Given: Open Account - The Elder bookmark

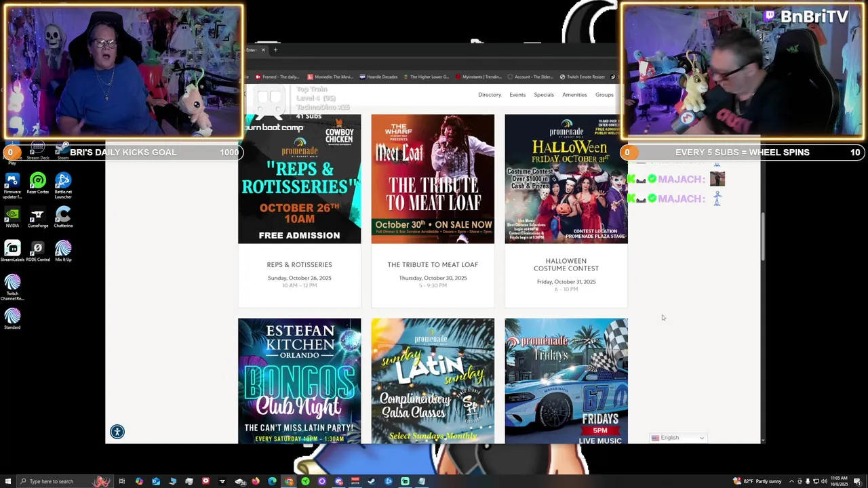Looking at the screenshot, I should pyautogui.click(x=530, y=77).
